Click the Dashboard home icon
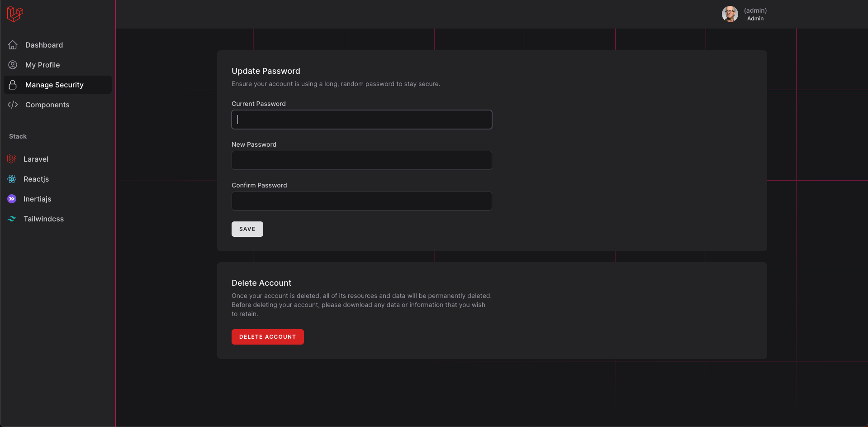 coord(13,45)
